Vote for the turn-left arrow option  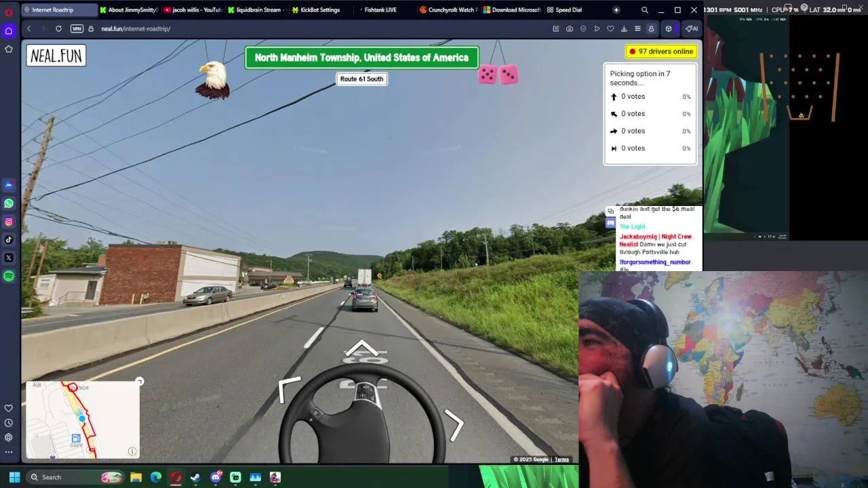650,114
